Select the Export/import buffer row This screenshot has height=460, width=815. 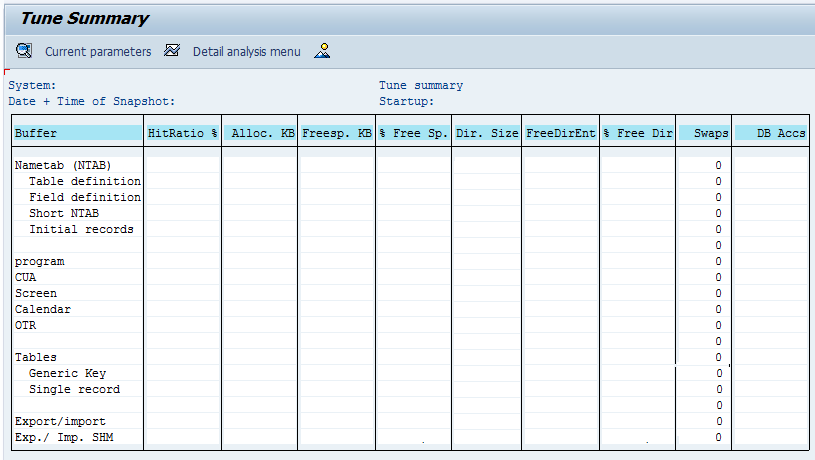tap(60, 421)
